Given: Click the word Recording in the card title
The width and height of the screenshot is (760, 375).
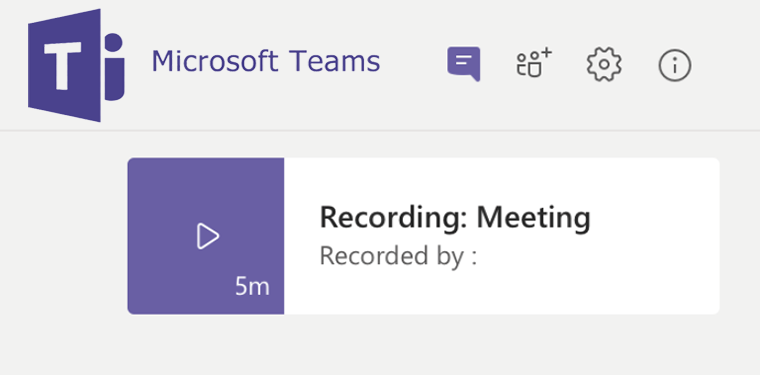Looking at the screenshot, I should [x=394, y=217].
